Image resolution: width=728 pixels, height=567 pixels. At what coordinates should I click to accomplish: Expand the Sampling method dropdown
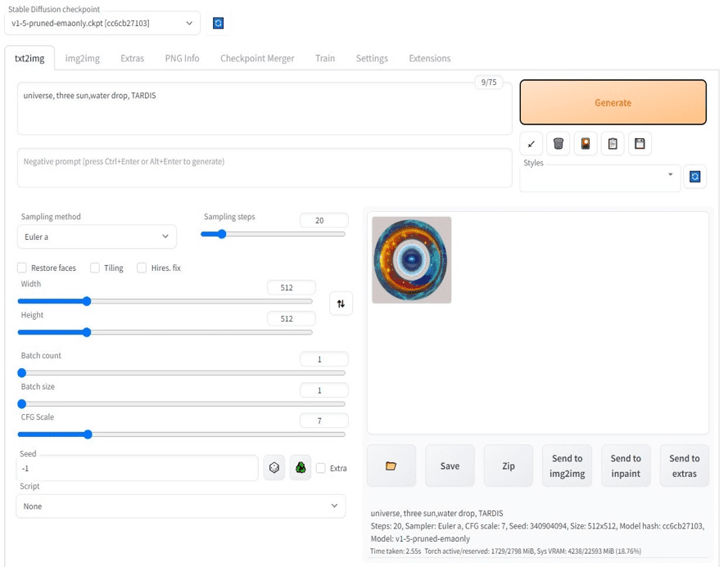(97, 237)
